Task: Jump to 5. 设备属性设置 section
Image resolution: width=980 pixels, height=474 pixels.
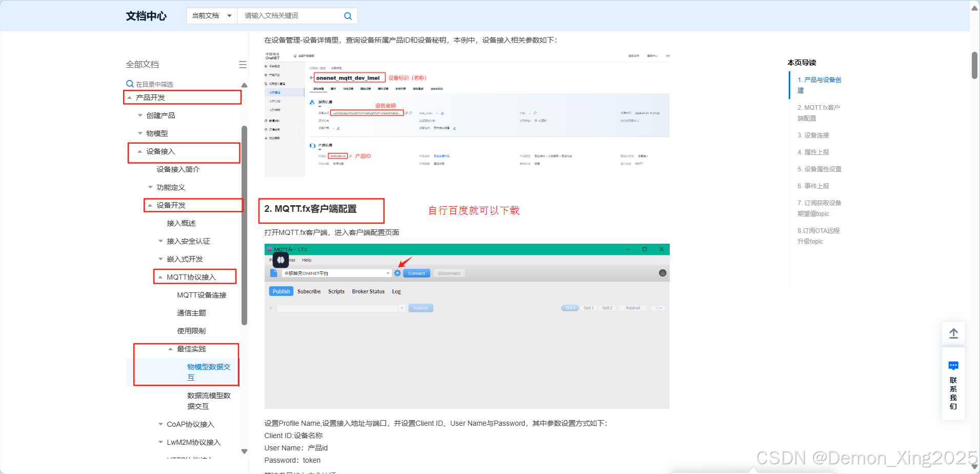Action: (819, 169)
